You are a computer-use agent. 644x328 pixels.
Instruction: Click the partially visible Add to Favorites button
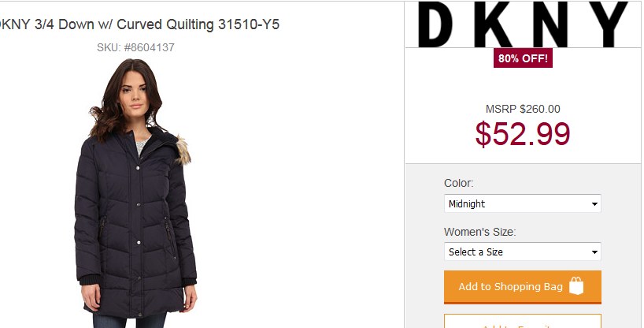click(523, 322)
